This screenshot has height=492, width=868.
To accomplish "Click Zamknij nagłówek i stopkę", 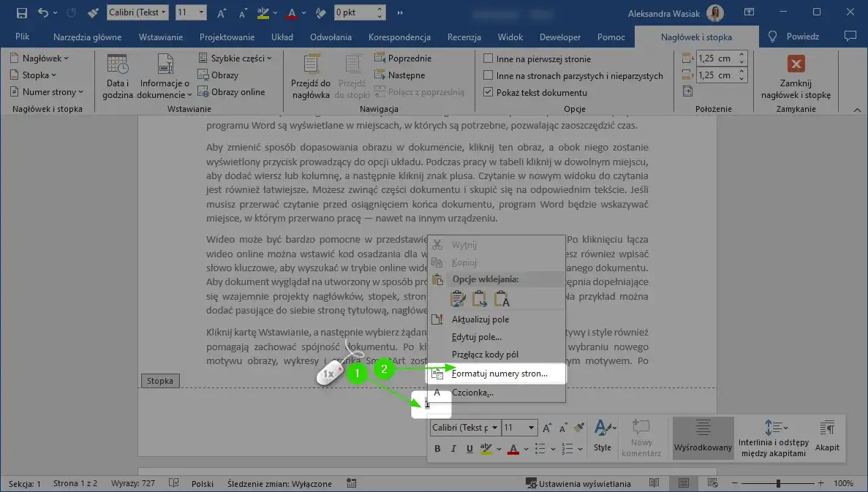I will [x=794, y=73].
